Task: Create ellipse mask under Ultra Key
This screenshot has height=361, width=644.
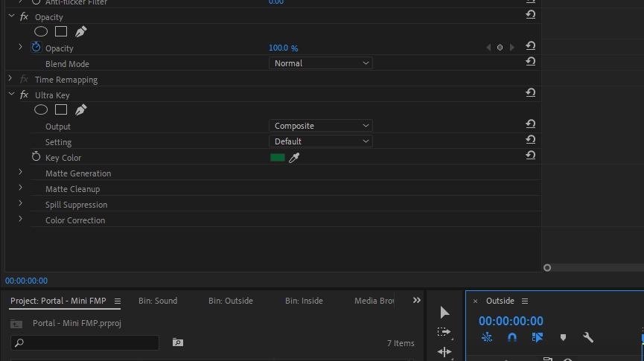Action: click(41, 109)
